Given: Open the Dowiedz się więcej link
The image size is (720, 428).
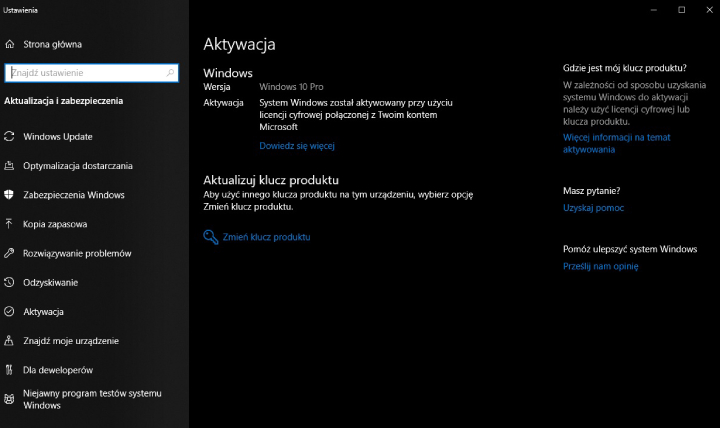Looking at the screenshot, I should (x=296, y=146).
